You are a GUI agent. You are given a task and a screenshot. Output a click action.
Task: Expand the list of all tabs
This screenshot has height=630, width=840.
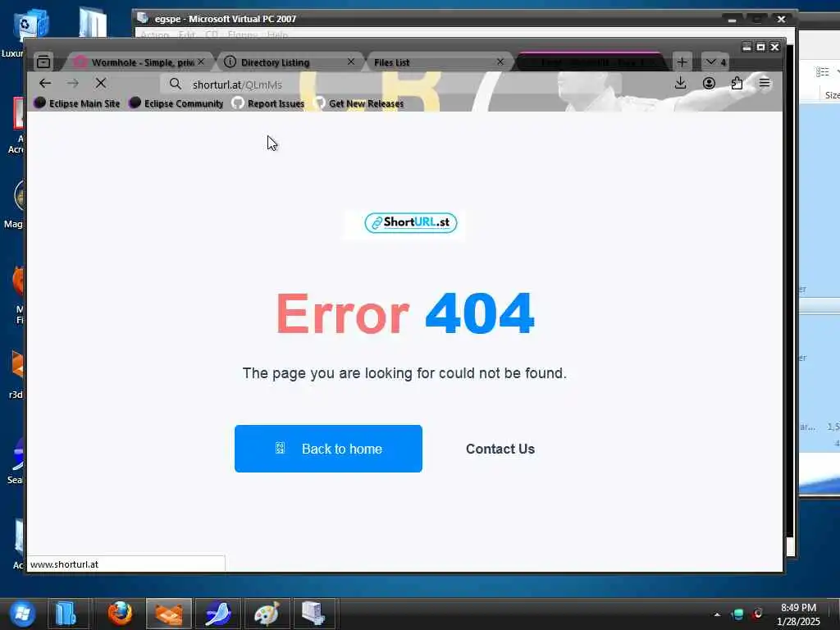tap(715, 62)
